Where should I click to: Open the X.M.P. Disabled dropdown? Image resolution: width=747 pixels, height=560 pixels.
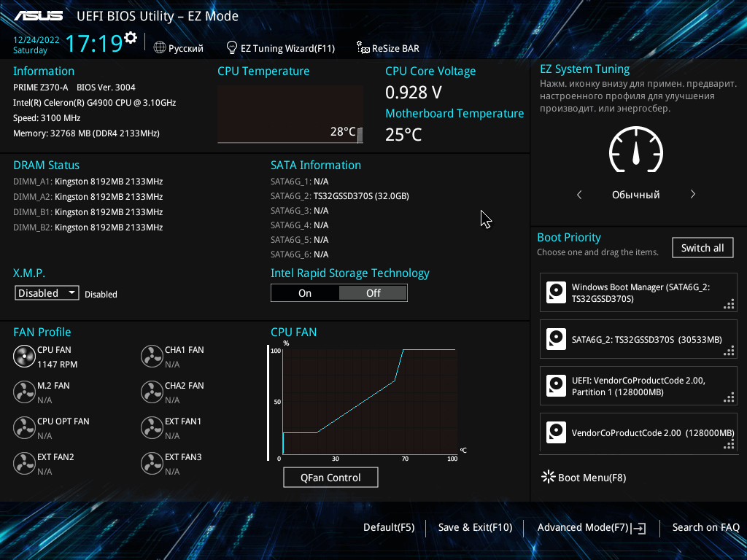tap(47, 293)
